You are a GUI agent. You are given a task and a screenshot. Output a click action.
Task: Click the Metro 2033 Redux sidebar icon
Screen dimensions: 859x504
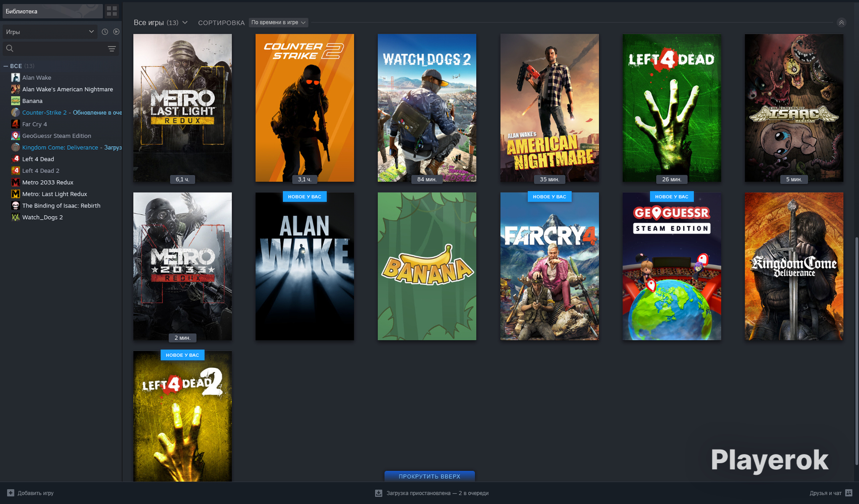point(16,182)
